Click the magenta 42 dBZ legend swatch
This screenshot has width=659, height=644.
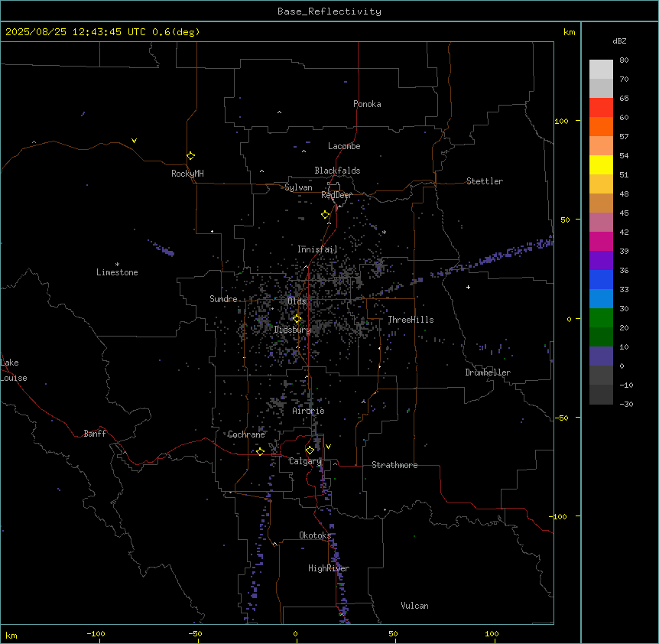tap(601, 241)
